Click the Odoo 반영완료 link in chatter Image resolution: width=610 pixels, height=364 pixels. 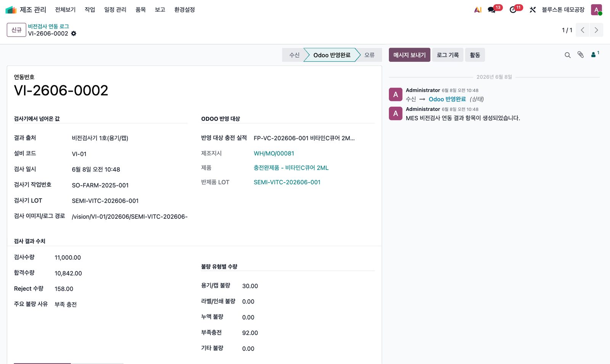coord(447,99)
